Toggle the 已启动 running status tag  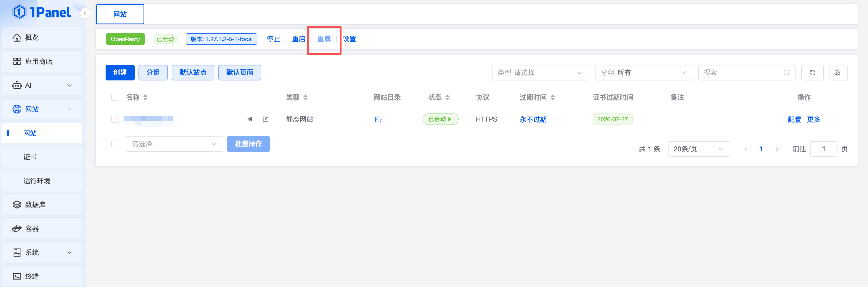pos(440,119)
